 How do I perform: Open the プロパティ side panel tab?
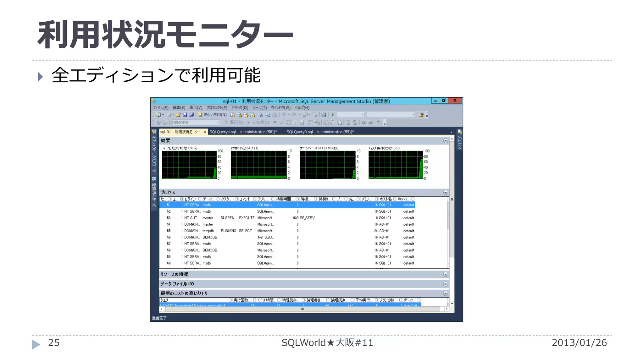[459, 140]
